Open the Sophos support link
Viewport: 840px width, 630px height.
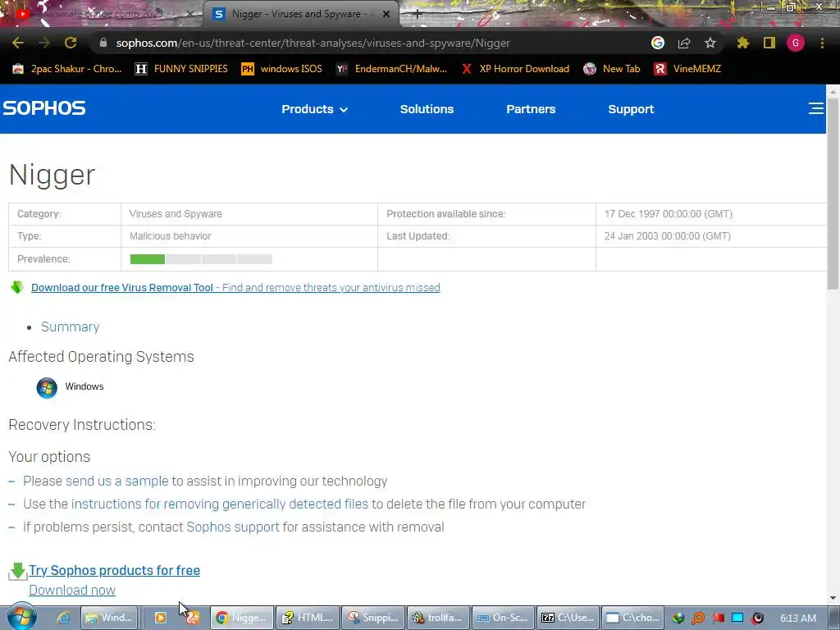(x=233, y=527)
